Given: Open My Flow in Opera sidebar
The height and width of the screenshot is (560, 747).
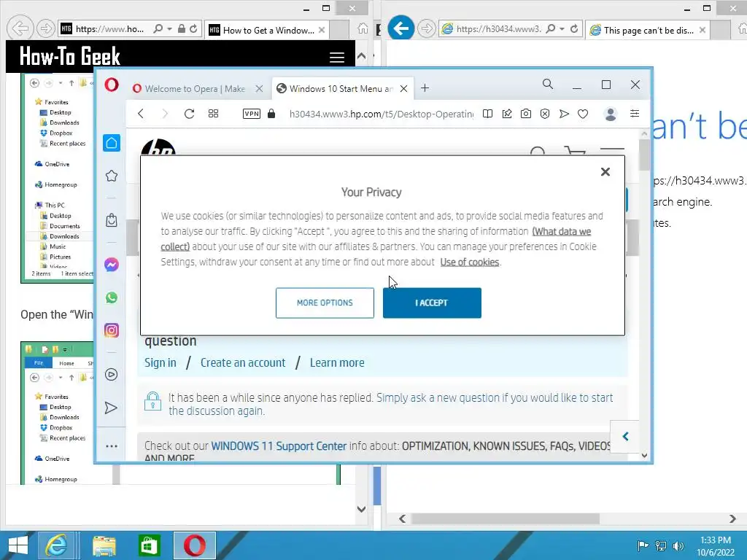Looking at the screenshot, I should 111,408.
